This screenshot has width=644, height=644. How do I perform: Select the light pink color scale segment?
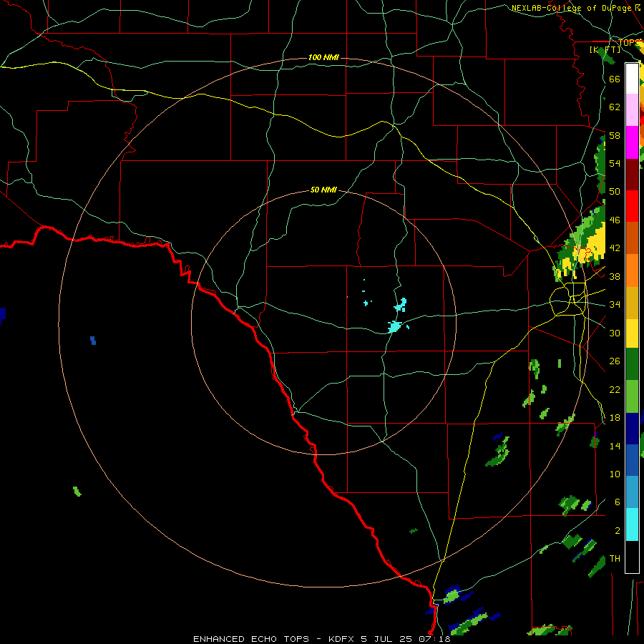coord(632,109)
